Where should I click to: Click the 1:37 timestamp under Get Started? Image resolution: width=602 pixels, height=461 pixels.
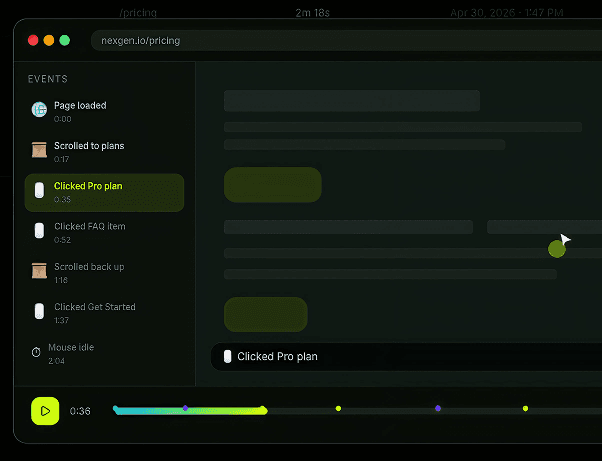coord(61,321)
